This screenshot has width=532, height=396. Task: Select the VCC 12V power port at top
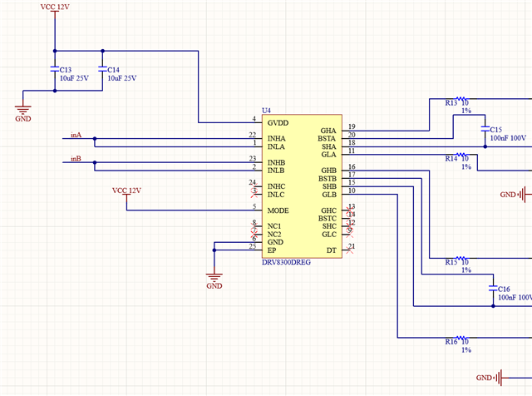pos(55,9)
